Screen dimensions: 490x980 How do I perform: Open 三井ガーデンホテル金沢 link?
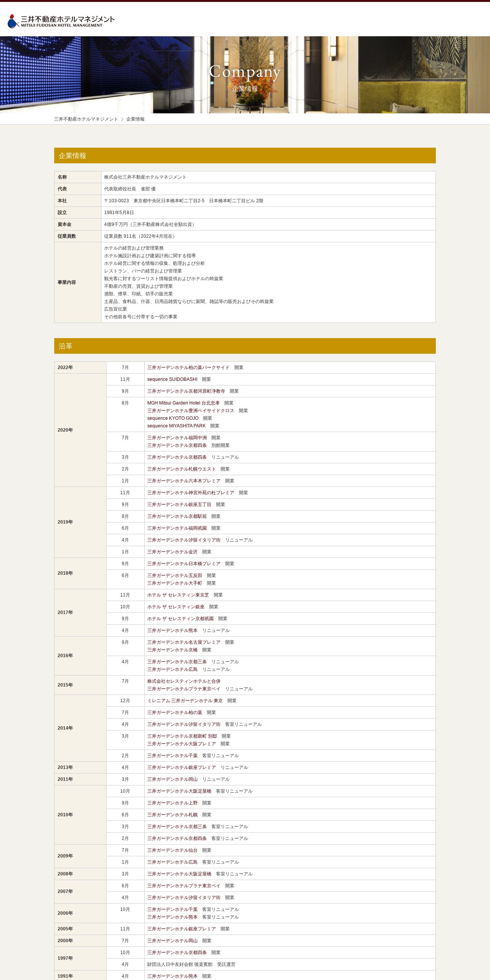[x=172, y=552]
